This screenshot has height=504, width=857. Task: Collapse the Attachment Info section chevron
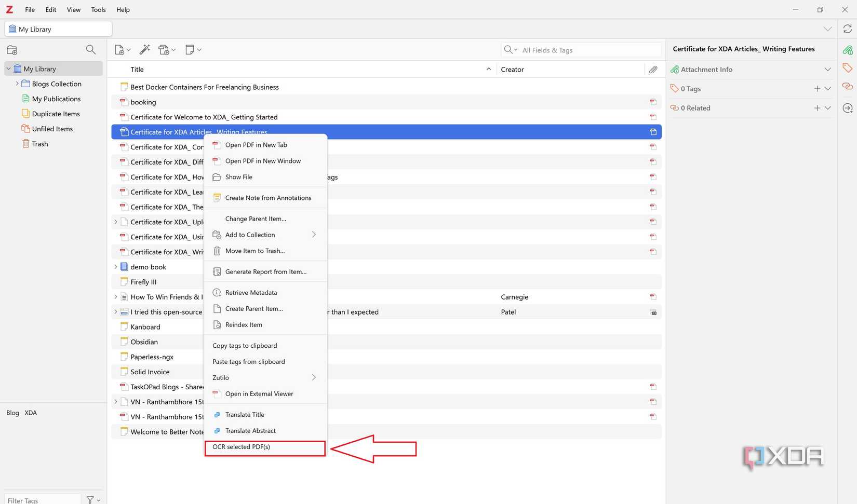(x=828, y=70)
